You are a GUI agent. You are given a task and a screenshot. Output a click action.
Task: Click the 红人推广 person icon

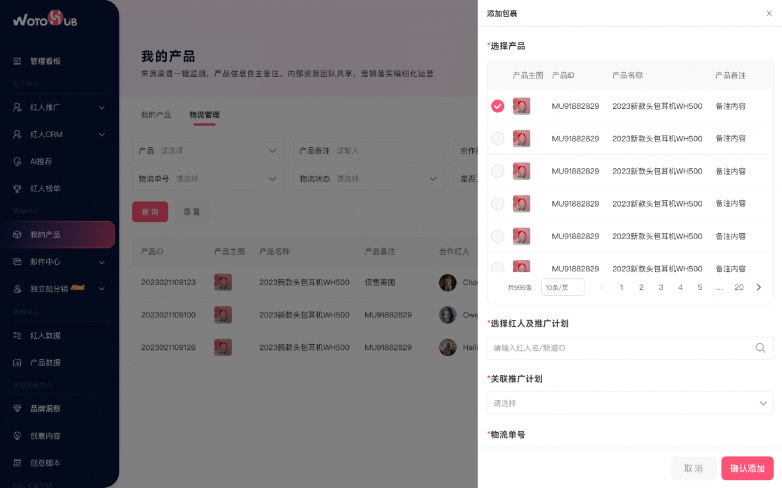pos(17,107)
